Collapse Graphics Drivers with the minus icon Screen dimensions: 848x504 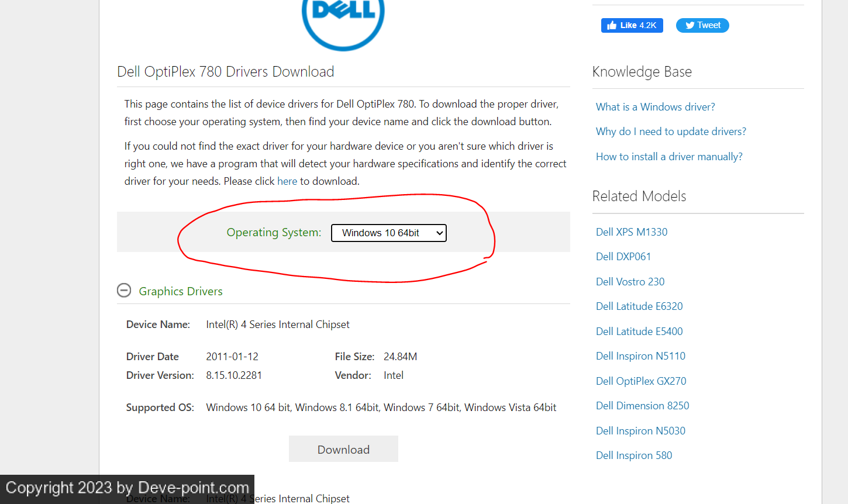coord(124,291)
